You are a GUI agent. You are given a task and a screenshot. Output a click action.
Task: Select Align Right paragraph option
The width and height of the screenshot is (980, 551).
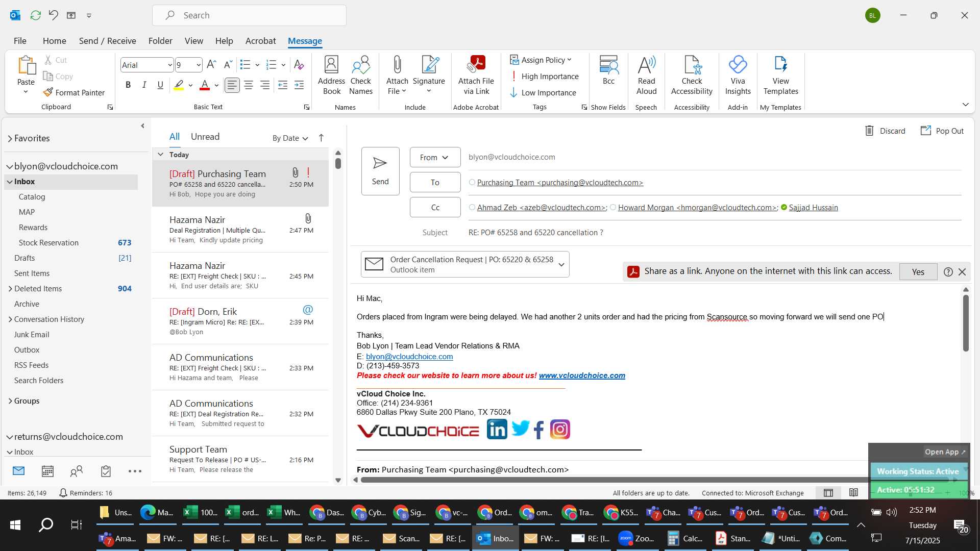[x=265, y=85]
